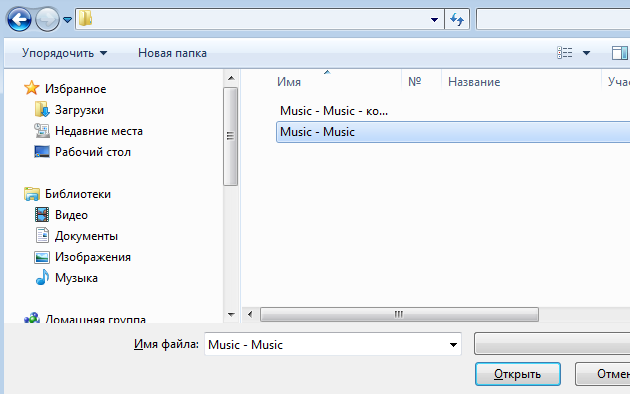Select the Music - Music - ко... file
This screenshot has height=394, width=630.
click(x=334, y=111)
